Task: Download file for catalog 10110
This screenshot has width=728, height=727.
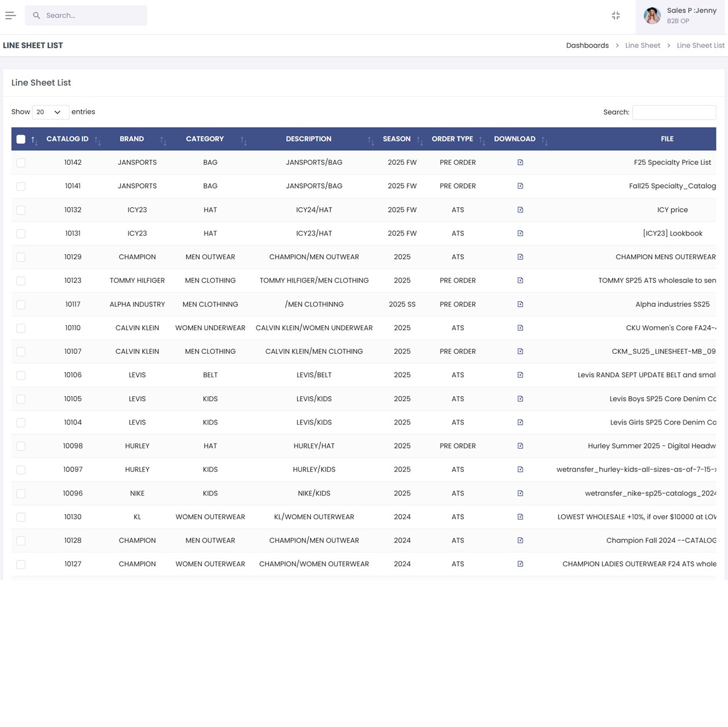Action: coord(520,328)
